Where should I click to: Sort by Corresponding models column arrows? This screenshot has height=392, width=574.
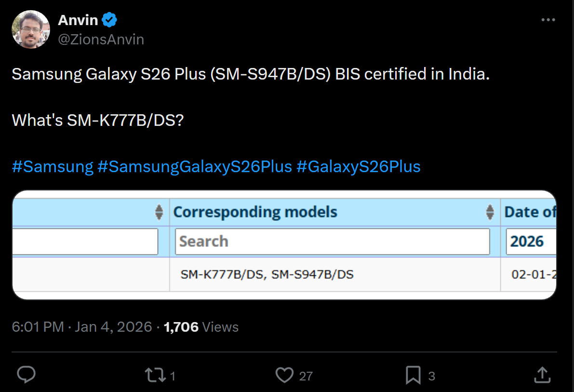coord(490,212)
